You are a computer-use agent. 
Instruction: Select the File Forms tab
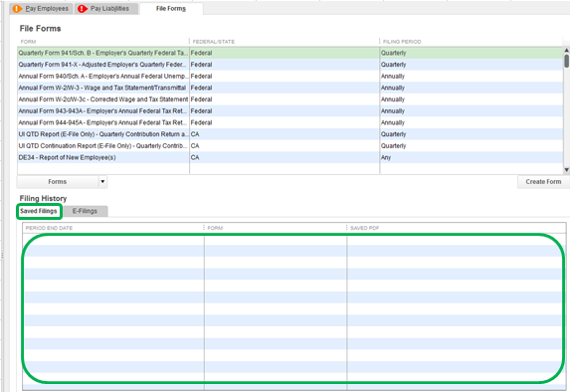(x=171, y=8)
